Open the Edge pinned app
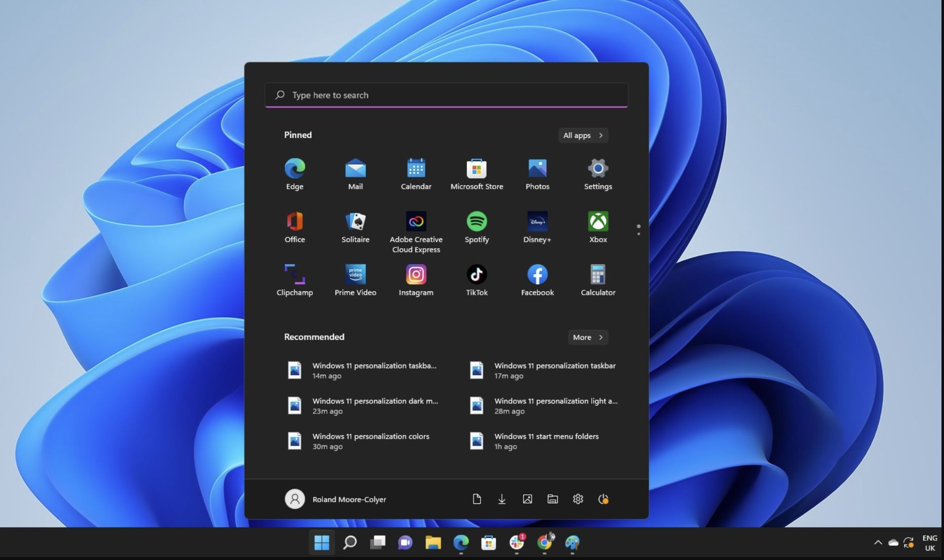The width and height of the screenshot is (944, 560). click(295, 174)
